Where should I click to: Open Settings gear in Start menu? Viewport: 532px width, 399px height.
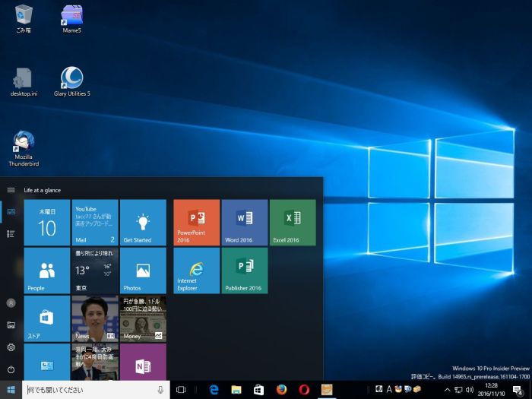(11, 347)
